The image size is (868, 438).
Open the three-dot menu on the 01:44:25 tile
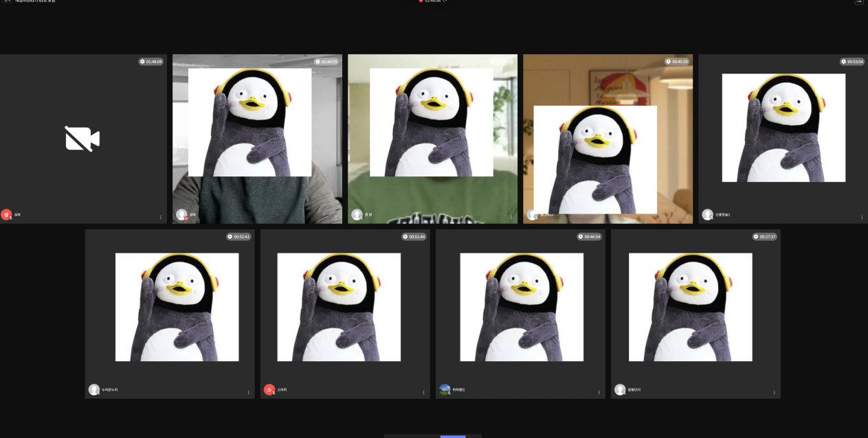point(336,217)
